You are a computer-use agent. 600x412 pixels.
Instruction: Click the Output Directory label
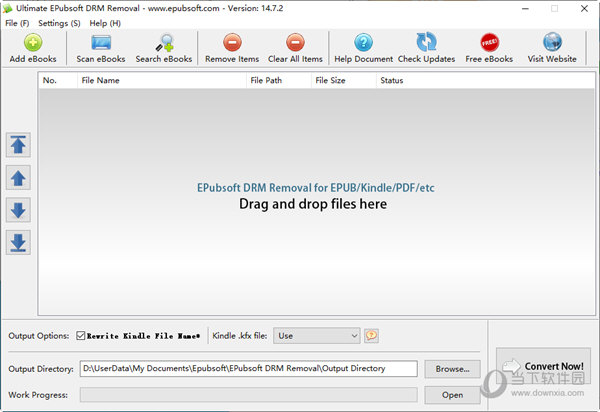click(41, 369)
